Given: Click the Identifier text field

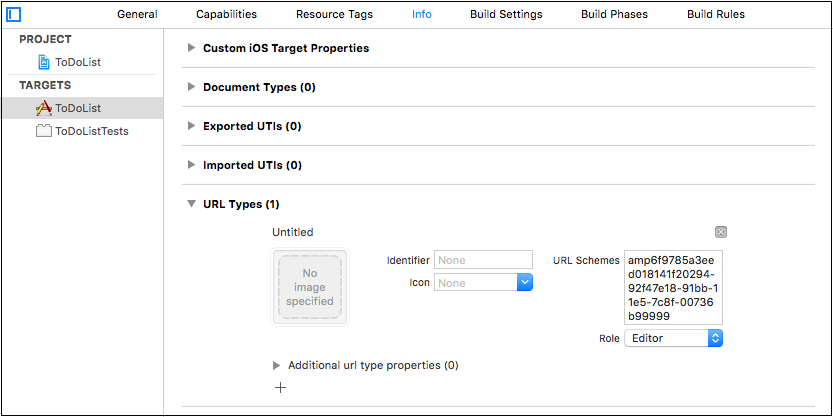Looking at the screenshot, I should (x=483, y=260).
